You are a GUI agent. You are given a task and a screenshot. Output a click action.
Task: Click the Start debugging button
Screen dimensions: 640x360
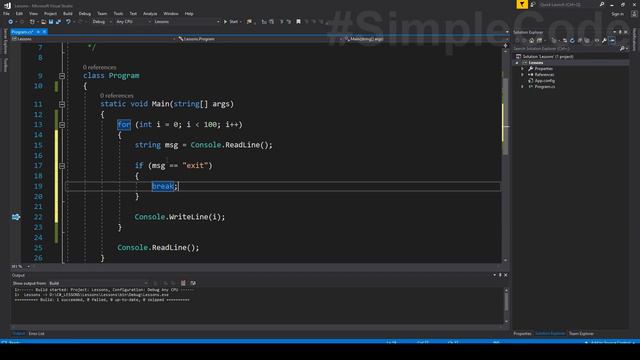click(x=231, y=22)
